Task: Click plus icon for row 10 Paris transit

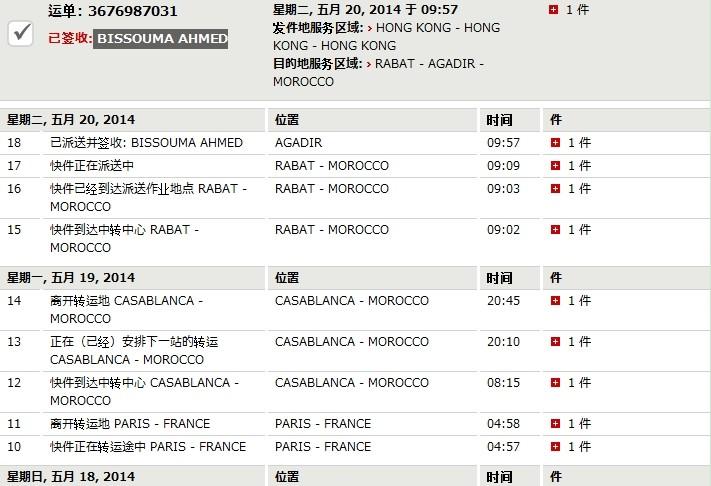Action: pos(556,447)
